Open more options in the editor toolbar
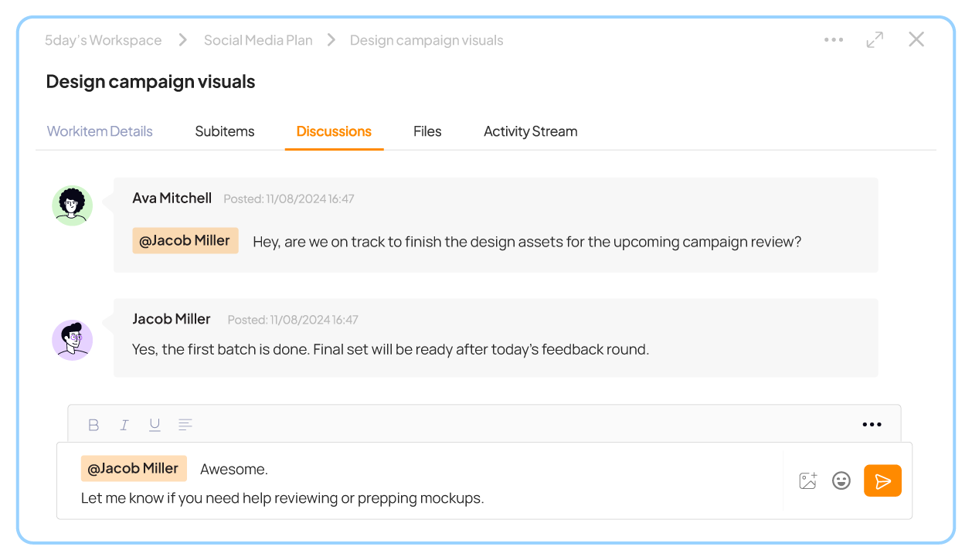Viewport: 972px width, 560px height. [872, 424]
